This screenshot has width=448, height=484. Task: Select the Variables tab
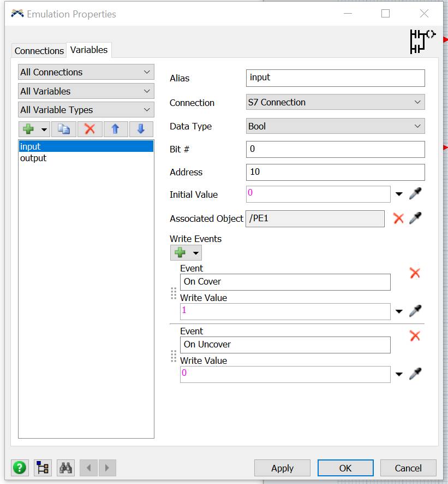[x=89, y=50]
